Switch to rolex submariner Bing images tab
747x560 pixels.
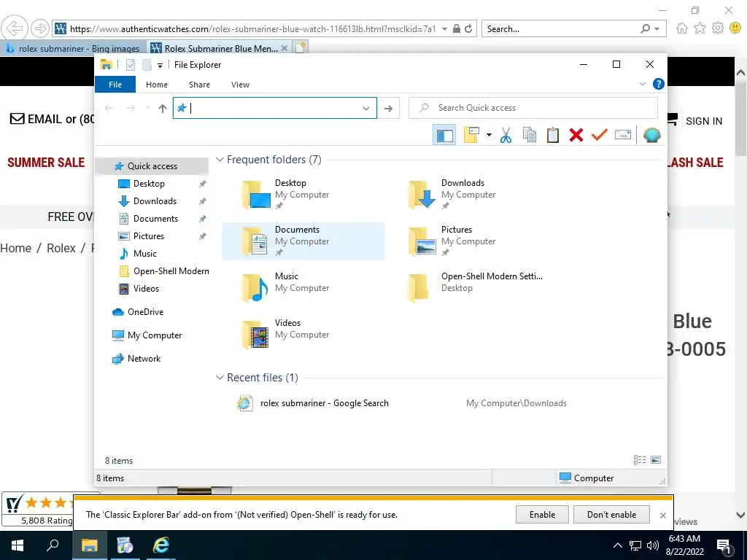click(72, 48)
